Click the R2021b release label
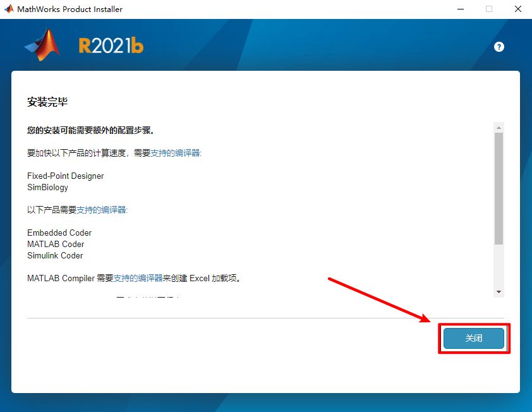 coord(111,46)
